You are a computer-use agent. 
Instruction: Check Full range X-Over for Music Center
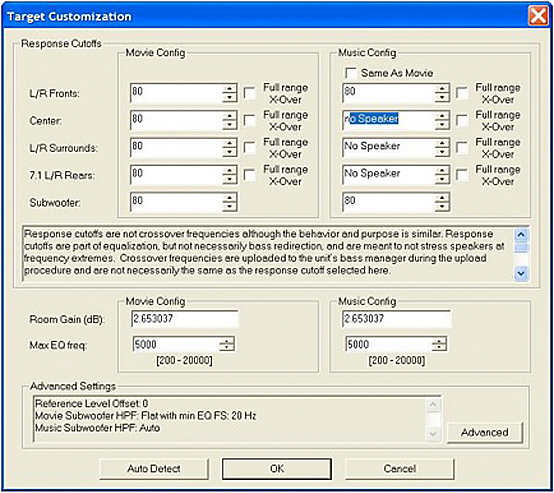point(462,121)
